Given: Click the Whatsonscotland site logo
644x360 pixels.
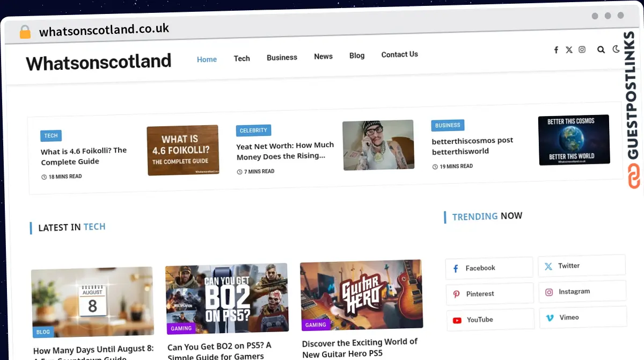Looking at the screenshot, I should 99,62.
